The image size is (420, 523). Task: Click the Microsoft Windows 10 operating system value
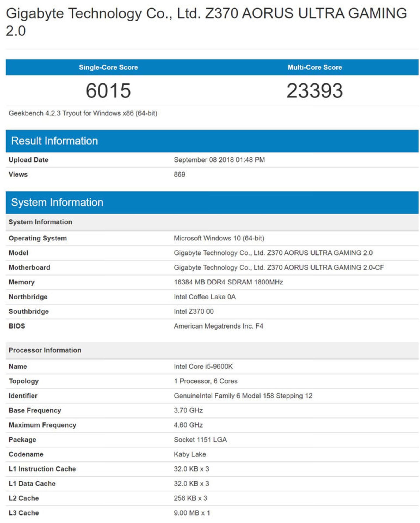[219, 238]
